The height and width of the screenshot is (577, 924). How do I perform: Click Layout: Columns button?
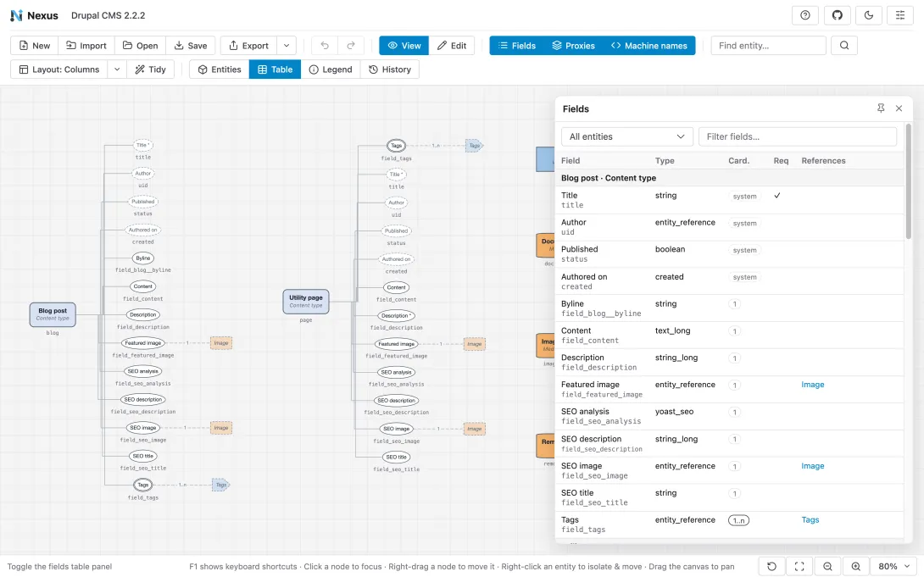tap(59, 69)
